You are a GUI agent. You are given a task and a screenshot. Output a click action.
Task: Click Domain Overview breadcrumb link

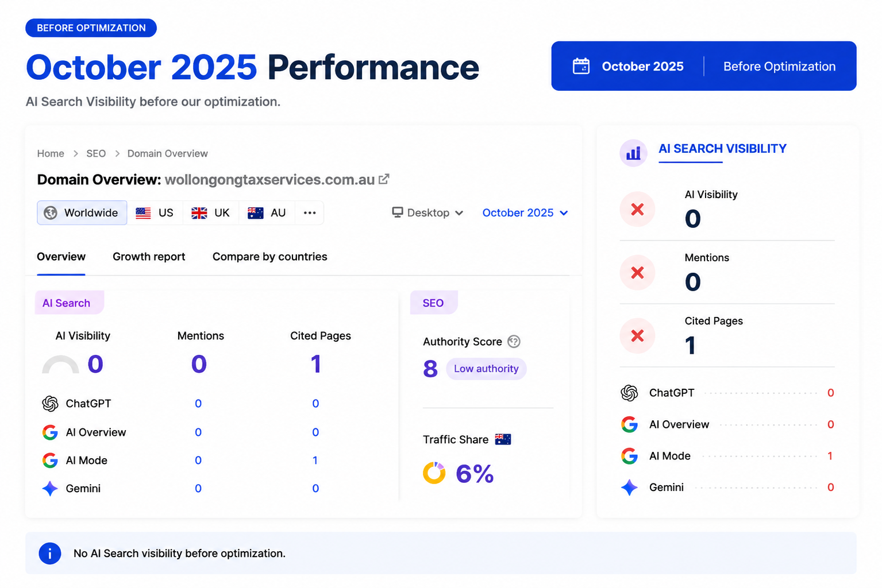click(168, 154)
